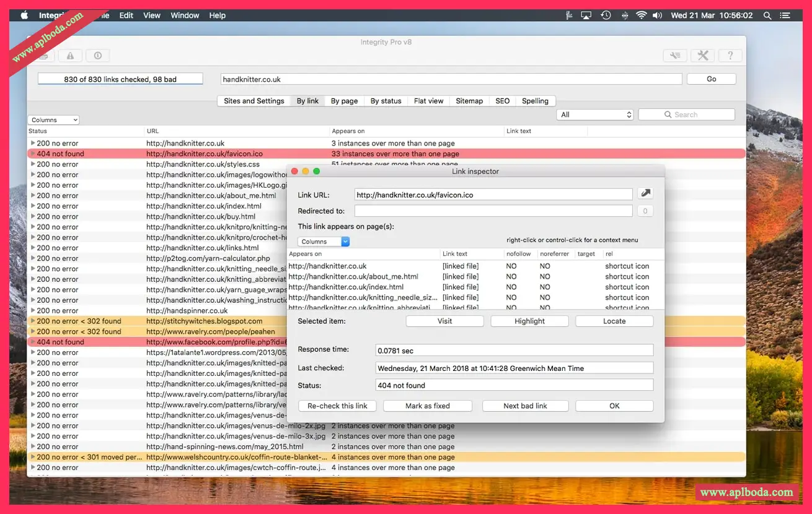Screen dimensions: 812x514
Task: Click the warning triangle toolbar icon
Action: [x=70, y=56]
